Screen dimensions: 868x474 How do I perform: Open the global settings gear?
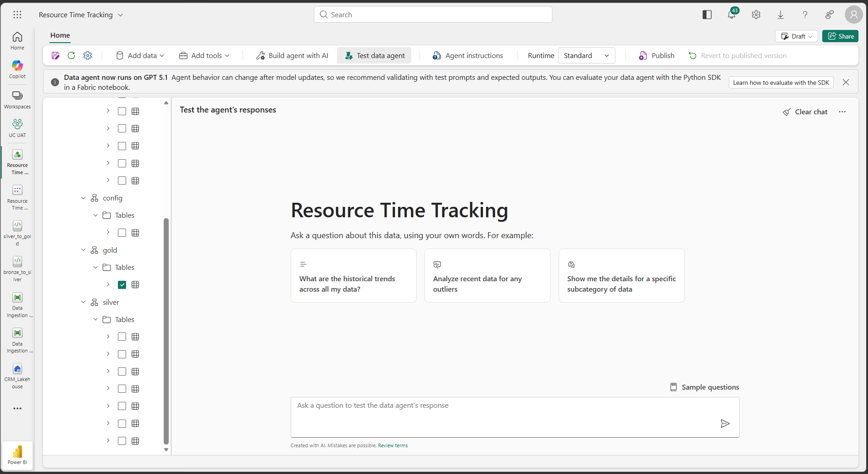tap(756, 15)
